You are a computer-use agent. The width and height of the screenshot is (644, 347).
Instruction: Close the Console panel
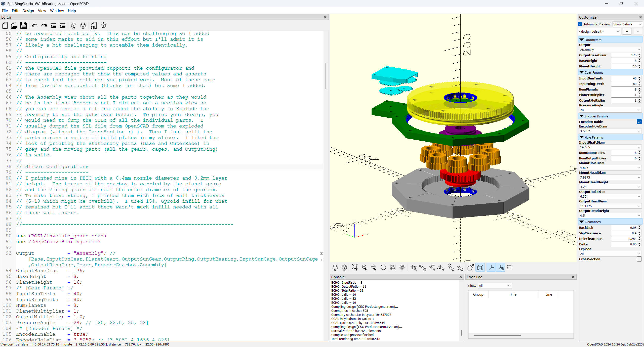click(461, 277)
